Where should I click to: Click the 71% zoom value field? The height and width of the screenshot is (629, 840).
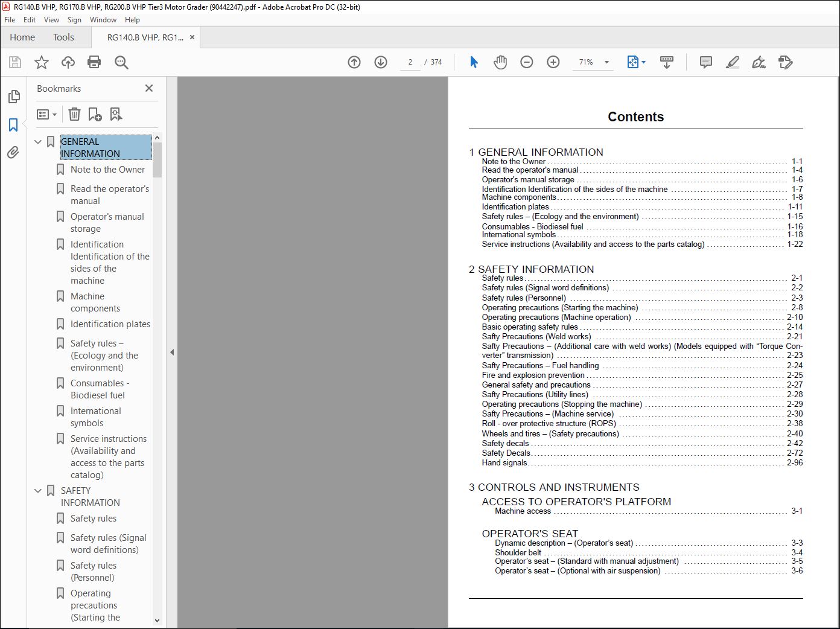pos(586,62)
